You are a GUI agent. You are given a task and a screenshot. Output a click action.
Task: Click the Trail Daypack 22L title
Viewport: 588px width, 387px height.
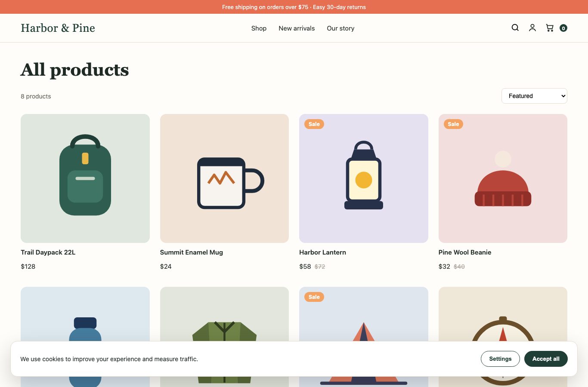click(48, 252)
